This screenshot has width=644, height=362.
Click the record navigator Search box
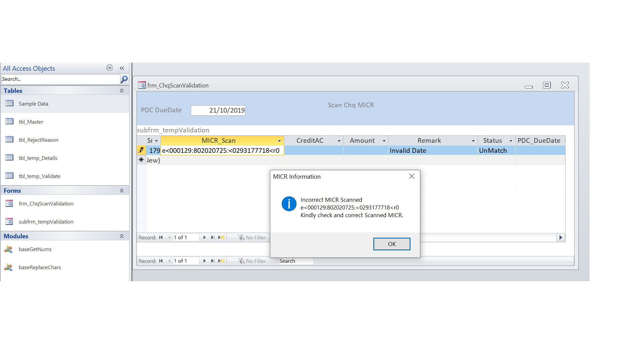295,261
